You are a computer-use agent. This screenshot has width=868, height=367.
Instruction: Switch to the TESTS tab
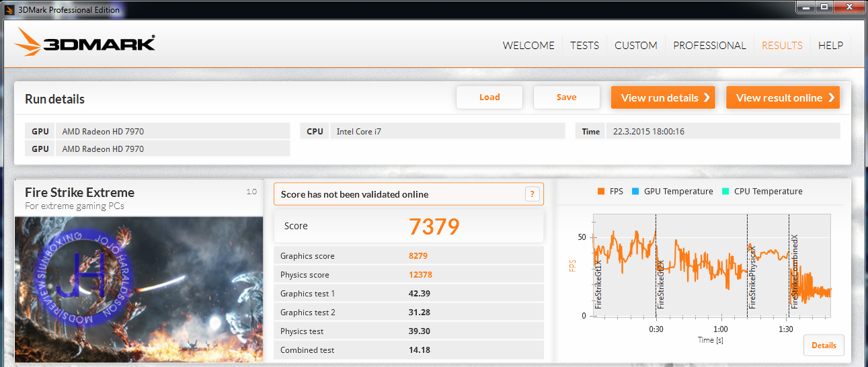click(x=584, y=46)
